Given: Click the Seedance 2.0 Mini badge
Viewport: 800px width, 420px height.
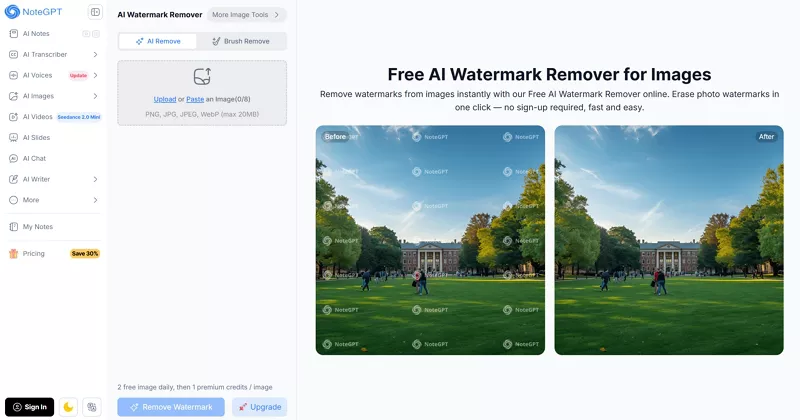Looking at the screenshot, I should tap(79, 117).
